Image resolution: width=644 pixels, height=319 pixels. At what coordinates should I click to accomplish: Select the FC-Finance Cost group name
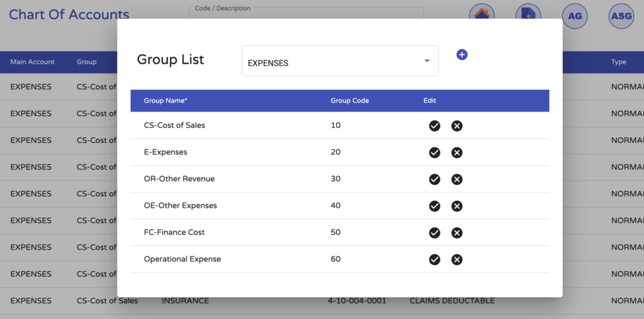[174, 232]
